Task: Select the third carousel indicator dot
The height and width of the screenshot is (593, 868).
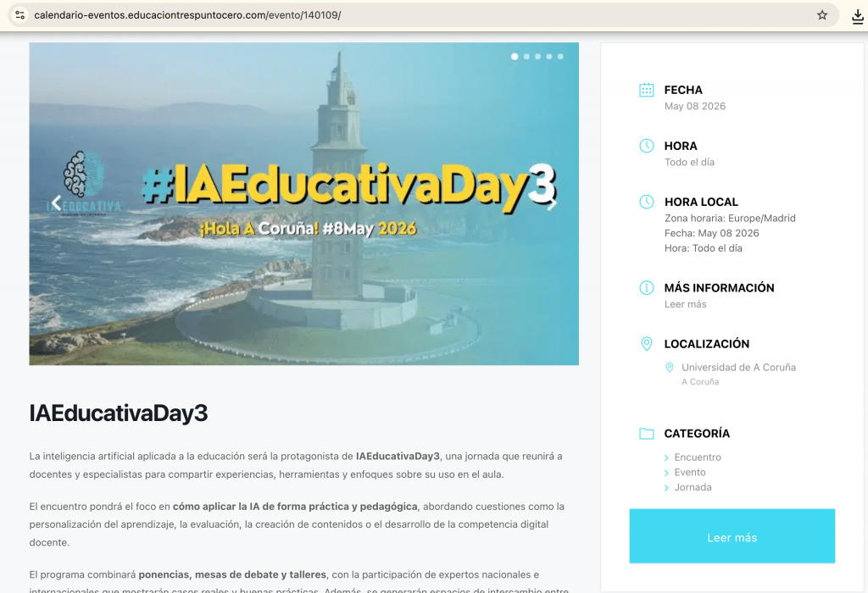Action: pyautogui.click(x=537, y=57)
